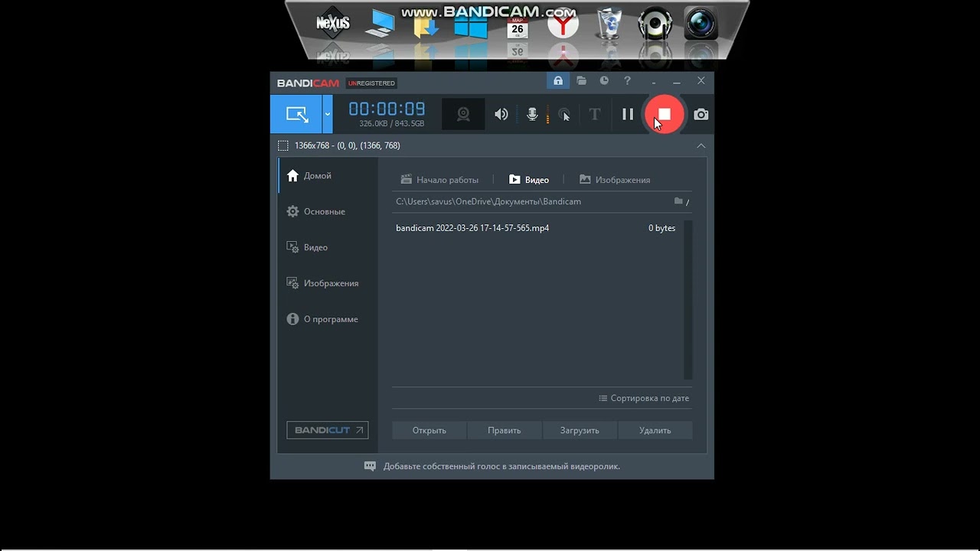980x551 pixels.
Task: Open the Nexus dock logo icon
Action: pyautogui.click(x=333, y=23)
